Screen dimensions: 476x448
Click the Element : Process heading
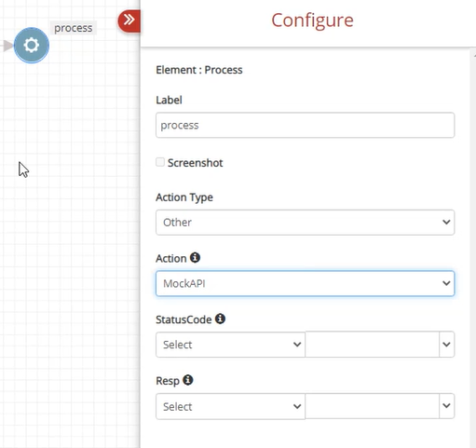tap(199, 70)
